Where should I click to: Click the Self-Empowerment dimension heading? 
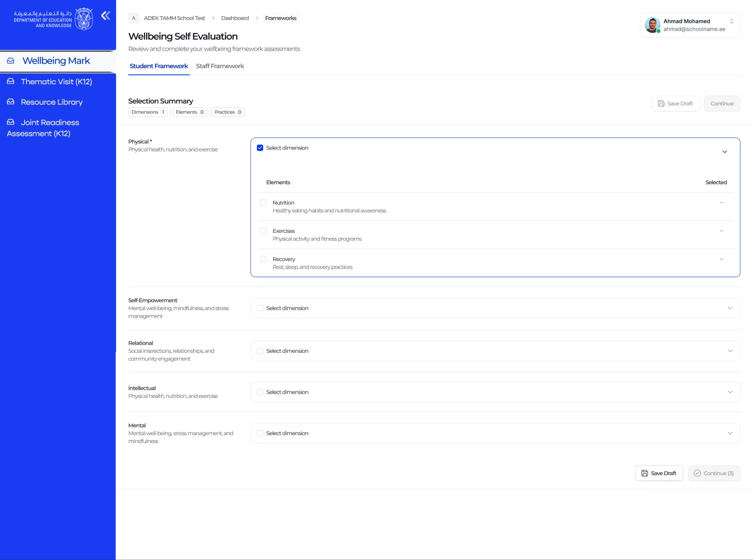pyautogui.click(x=153, y=300)
